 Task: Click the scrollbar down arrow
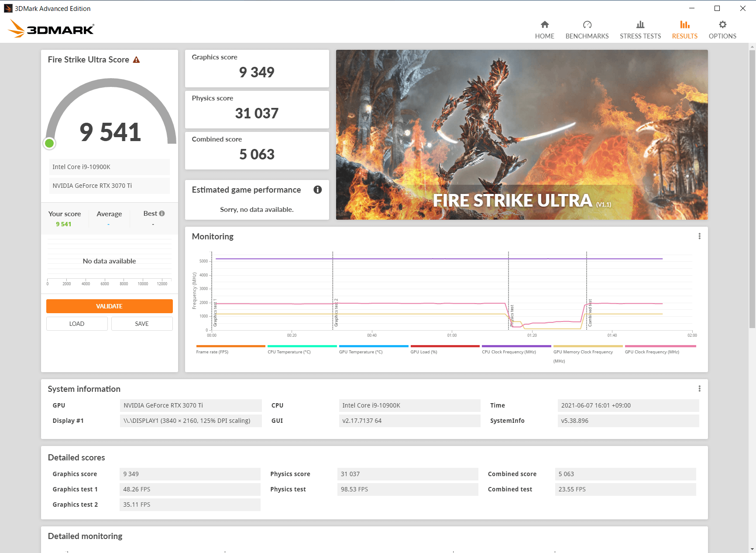pyautogui.click(x=752, y=549)
